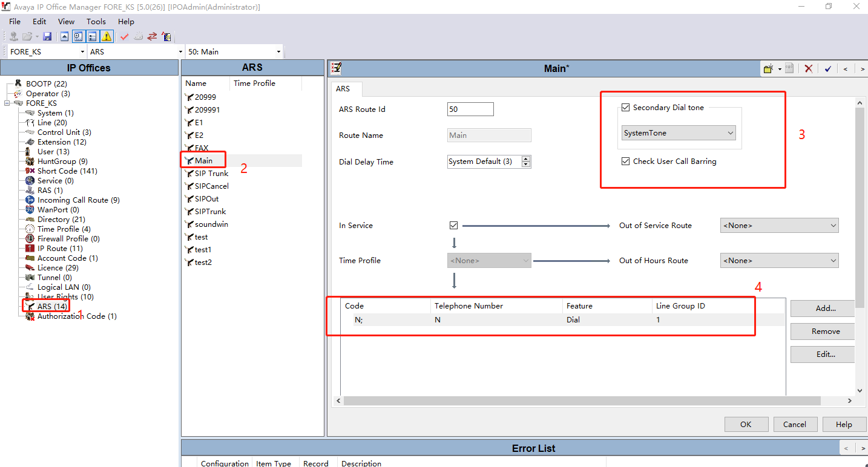Select the ARS (14) tree item
Image resolution: width=868 pixels, height=467 pixels.
pyautogui.click(x=52, y=307)
